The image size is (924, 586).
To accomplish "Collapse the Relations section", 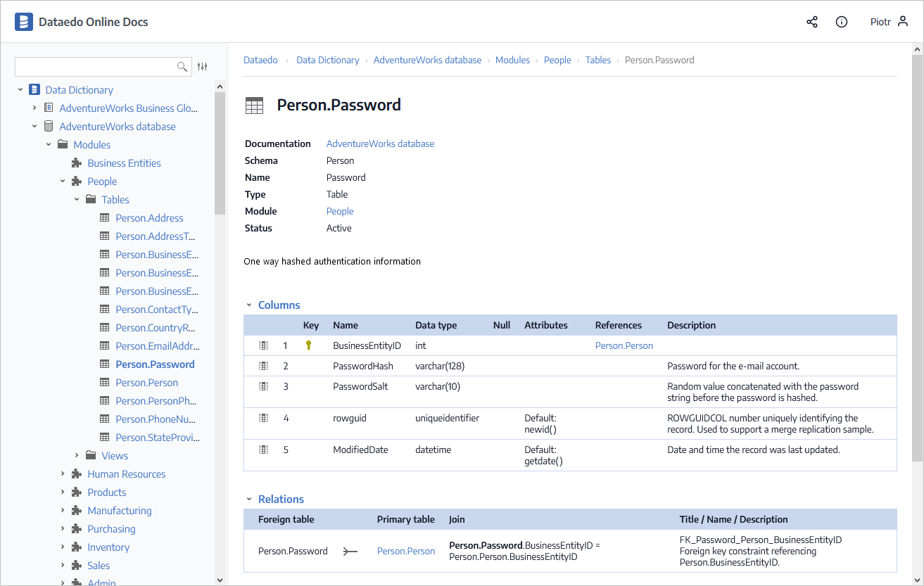I will [x=248, y=499].
